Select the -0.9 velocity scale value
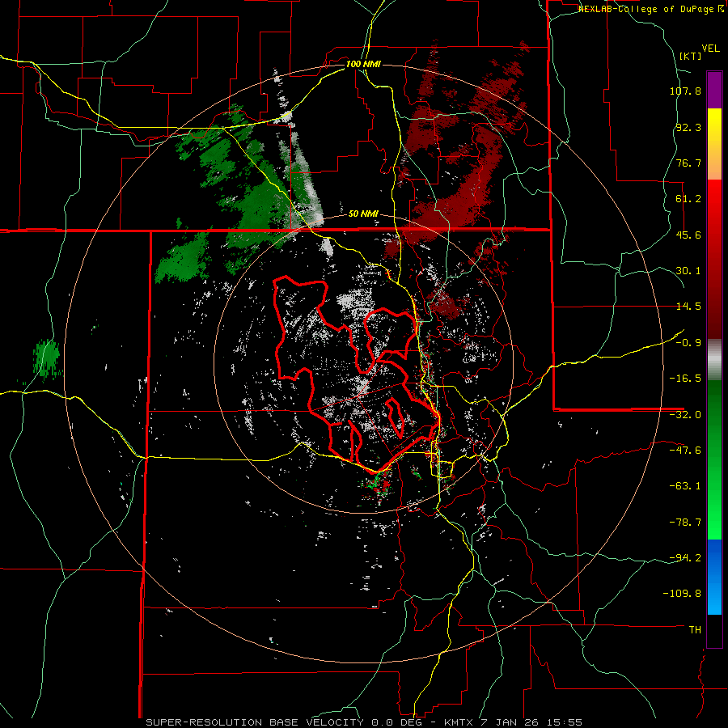The image size is (728, 728). 688,343
